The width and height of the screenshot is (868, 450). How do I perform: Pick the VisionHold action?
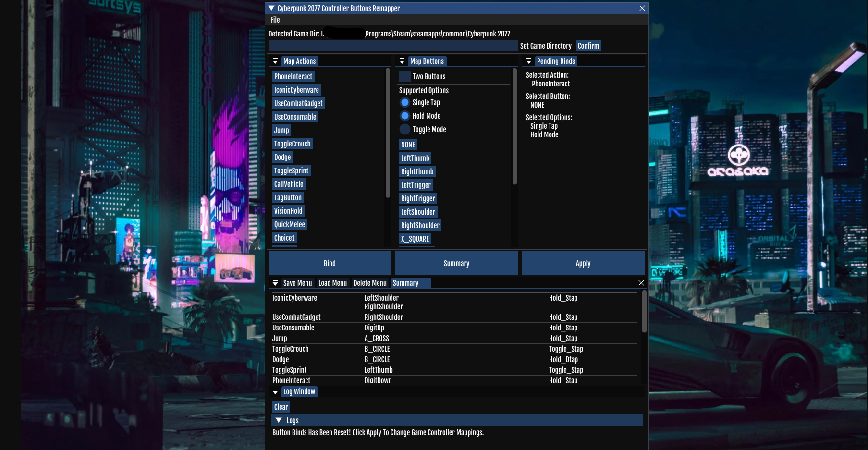[x=288, y=211]
